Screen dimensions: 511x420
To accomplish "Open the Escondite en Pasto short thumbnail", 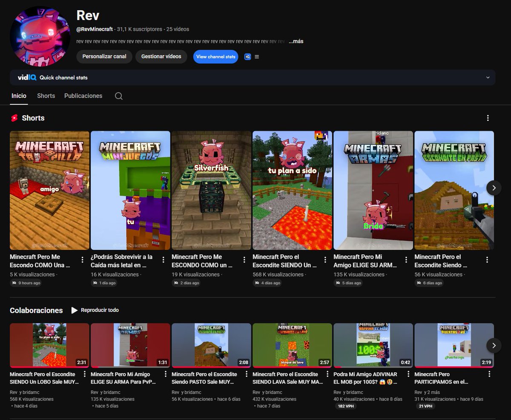I will pyautogui.click(x=454, y=190).
